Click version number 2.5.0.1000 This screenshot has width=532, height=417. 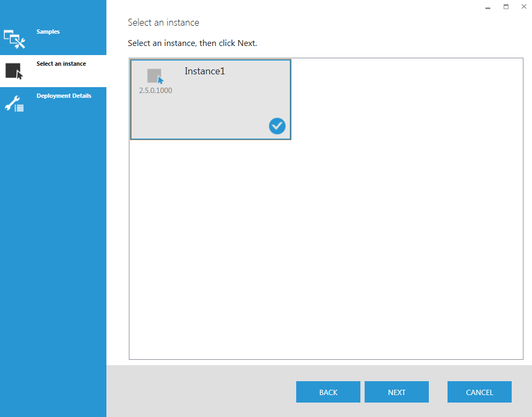coord(156,90)
